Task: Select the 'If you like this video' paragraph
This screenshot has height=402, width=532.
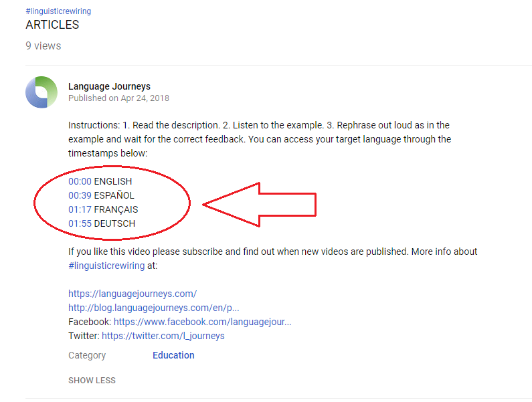Action: click(x=273, y=258)
